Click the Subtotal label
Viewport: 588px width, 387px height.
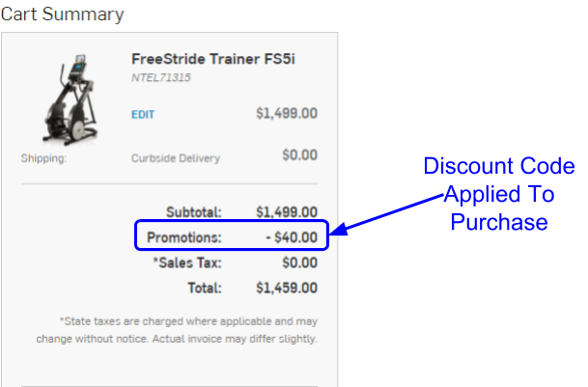(x=194, y=212)
